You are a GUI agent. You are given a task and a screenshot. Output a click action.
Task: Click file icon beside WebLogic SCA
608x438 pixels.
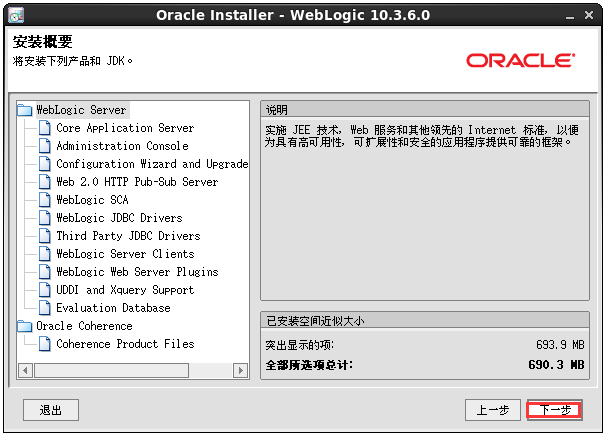coord(45,200)
